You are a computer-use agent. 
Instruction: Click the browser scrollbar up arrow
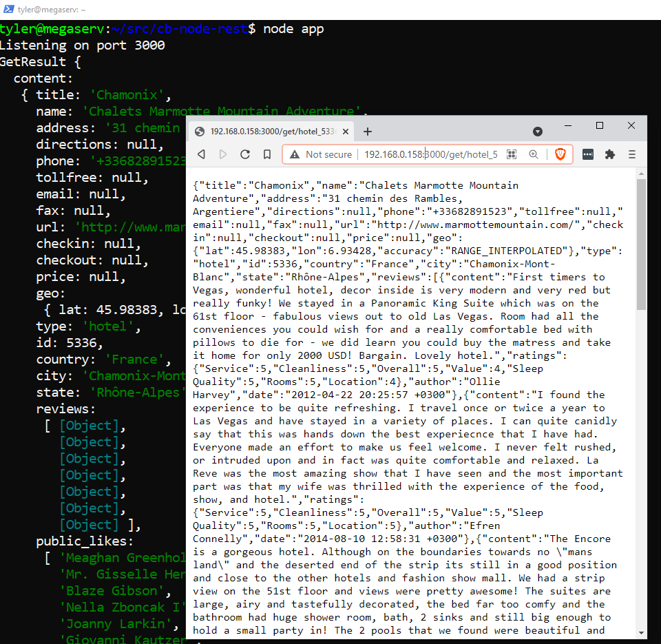pos(641,174)
